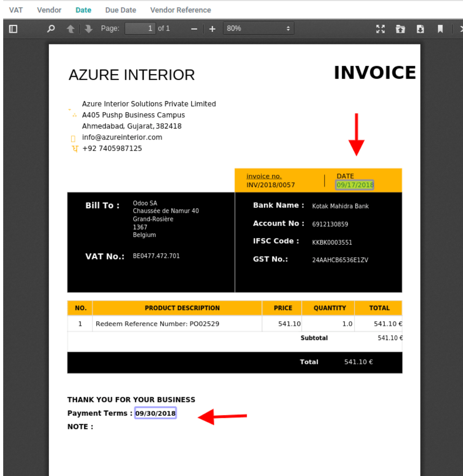Zoom in with the plus button
The width and height of the screenshot is (463, 476).
point(212,29)
